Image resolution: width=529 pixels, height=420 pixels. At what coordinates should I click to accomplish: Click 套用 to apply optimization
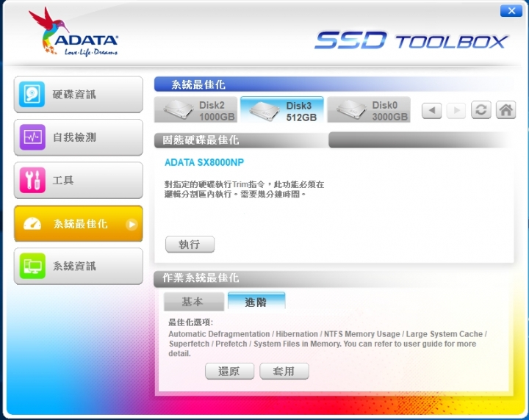click(x=284, y=372)
